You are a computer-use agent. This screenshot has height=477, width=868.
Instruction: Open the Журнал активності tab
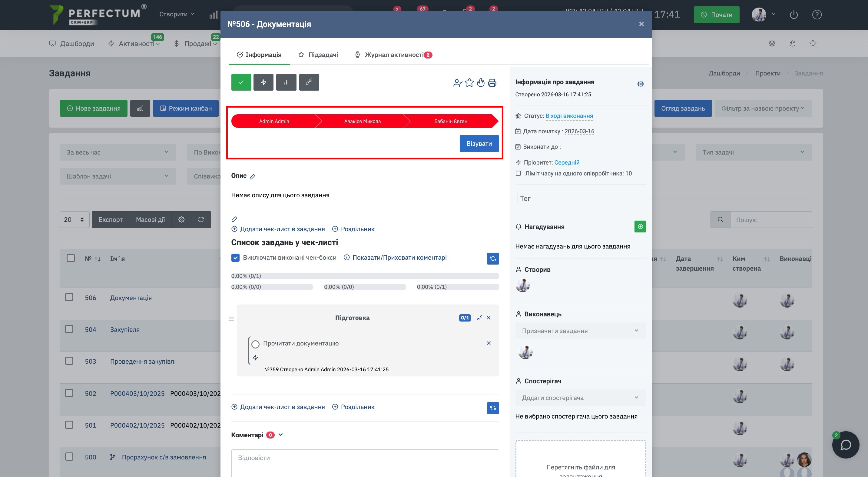pyautogui.click(x=393, y=55)
